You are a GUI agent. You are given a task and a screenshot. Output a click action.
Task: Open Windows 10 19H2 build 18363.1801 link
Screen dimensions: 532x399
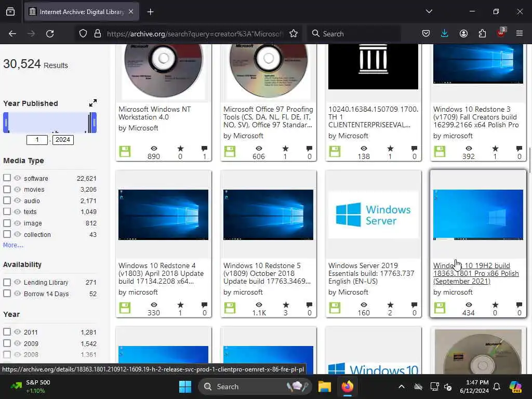click(476, 273)
